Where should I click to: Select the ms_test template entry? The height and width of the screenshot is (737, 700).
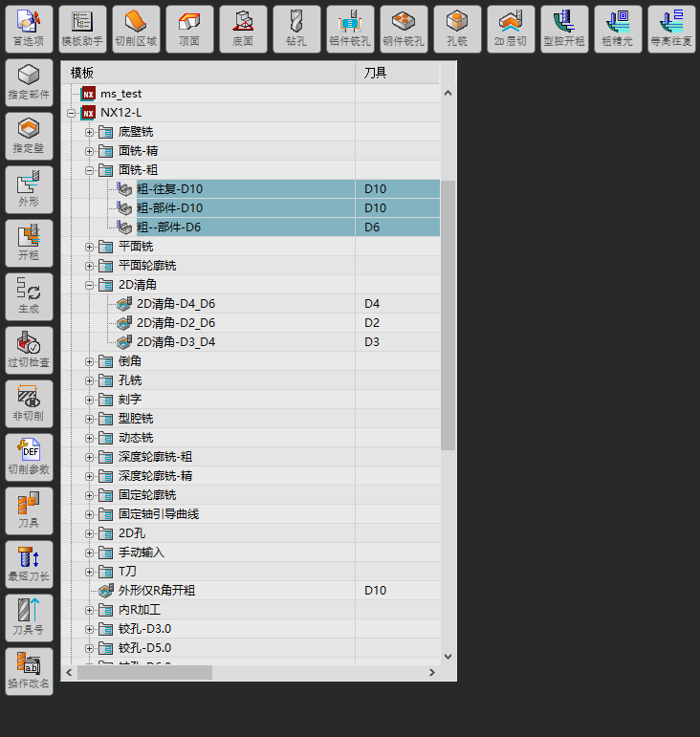pyautogui.click(x=120, y=94)
